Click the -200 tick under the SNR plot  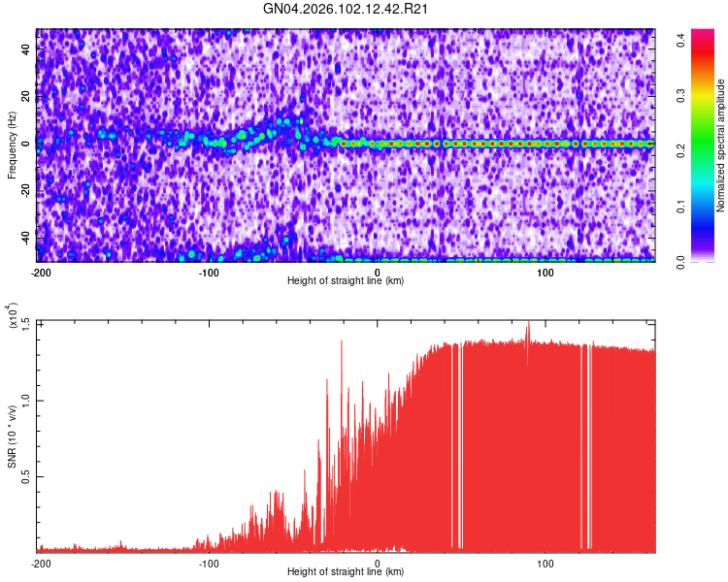[41, 563]
